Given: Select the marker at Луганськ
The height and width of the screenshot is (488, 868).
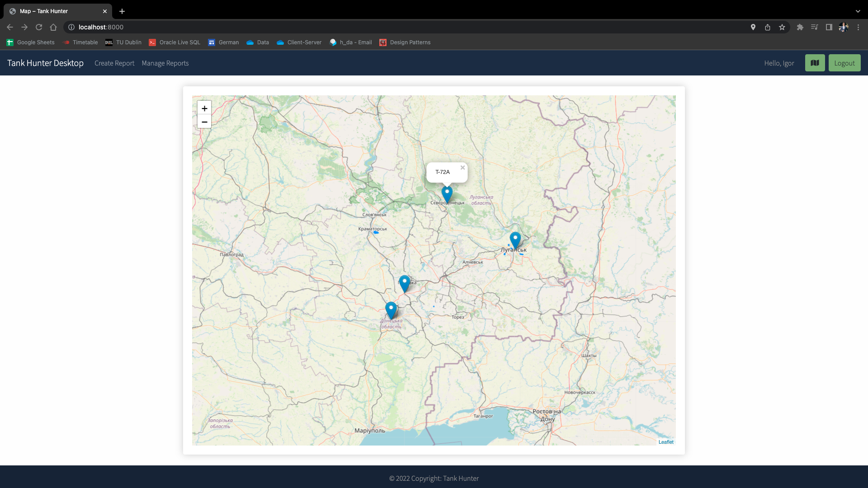Looking at the screenshot, I should (x=515, y=240).
